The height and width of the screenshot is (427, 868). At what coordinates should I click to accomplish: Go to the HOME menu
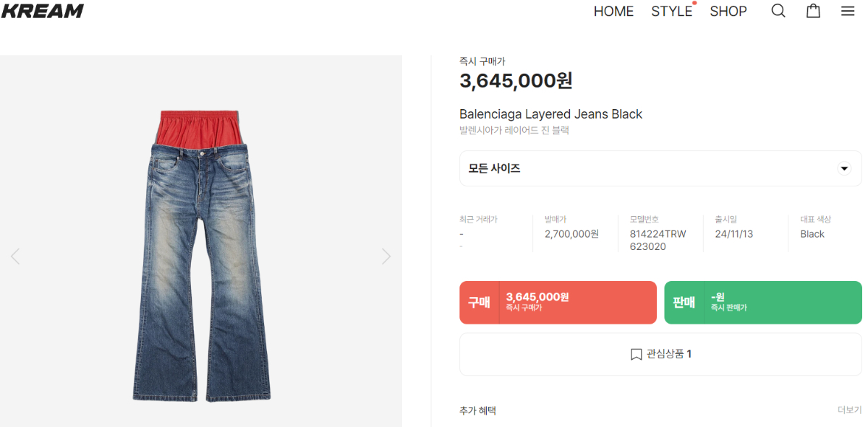(x=613, y=12)
